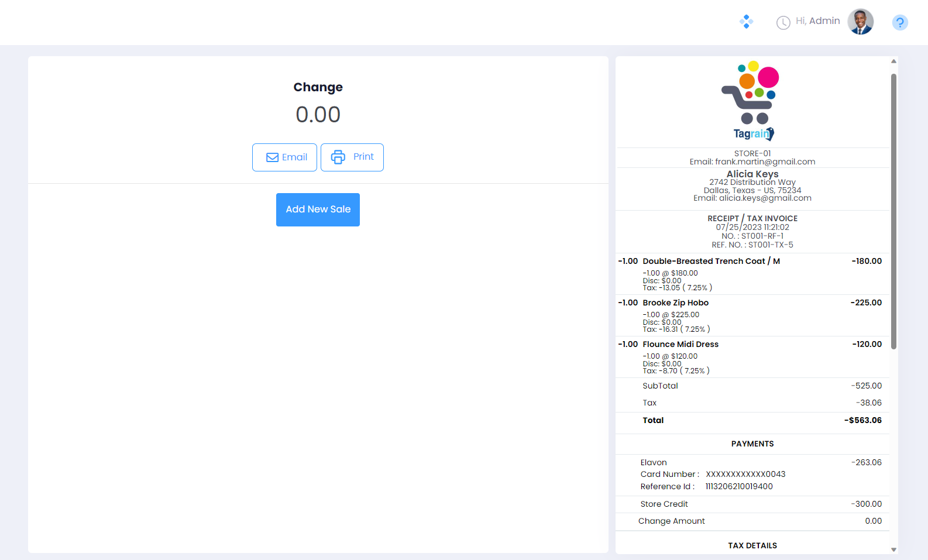Select the Flounce Midi Dress line item
928x560 pixels.
tap(680, 345)
